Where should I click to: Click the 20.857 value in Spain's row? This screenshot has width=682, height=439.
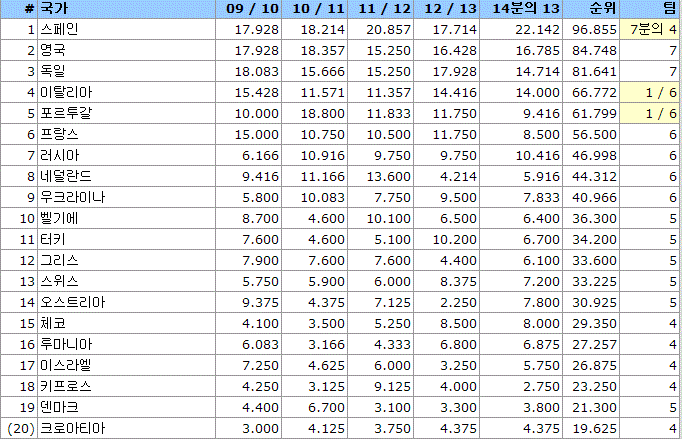(x=388, y=30)
